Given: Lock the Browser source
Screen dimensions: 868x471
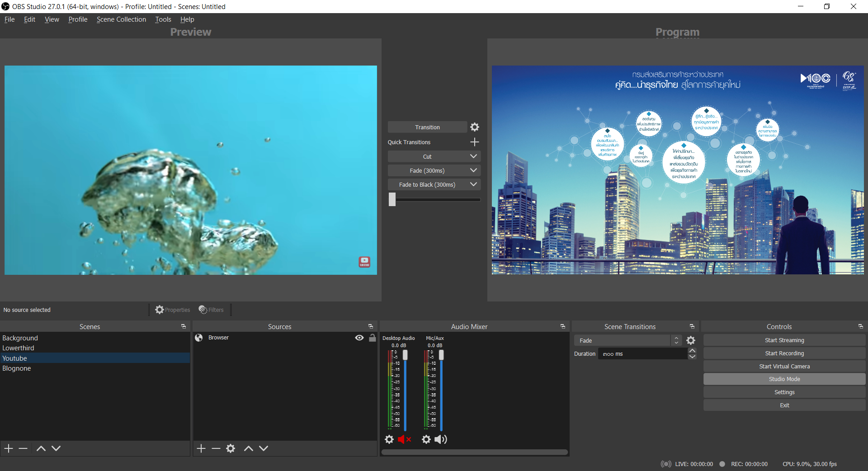Looking at the screenshot, I should click(372, 338).
